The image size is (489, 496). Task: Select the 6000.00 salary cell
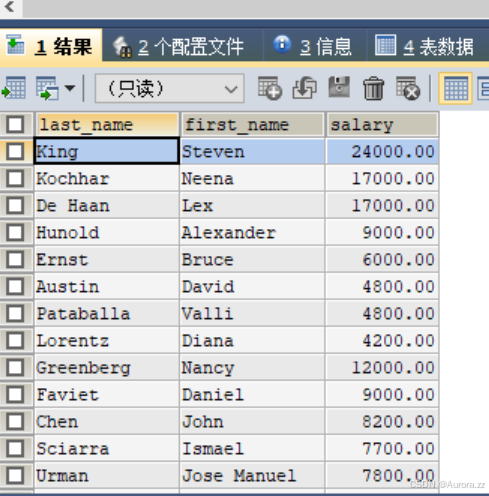click(382, 260)
